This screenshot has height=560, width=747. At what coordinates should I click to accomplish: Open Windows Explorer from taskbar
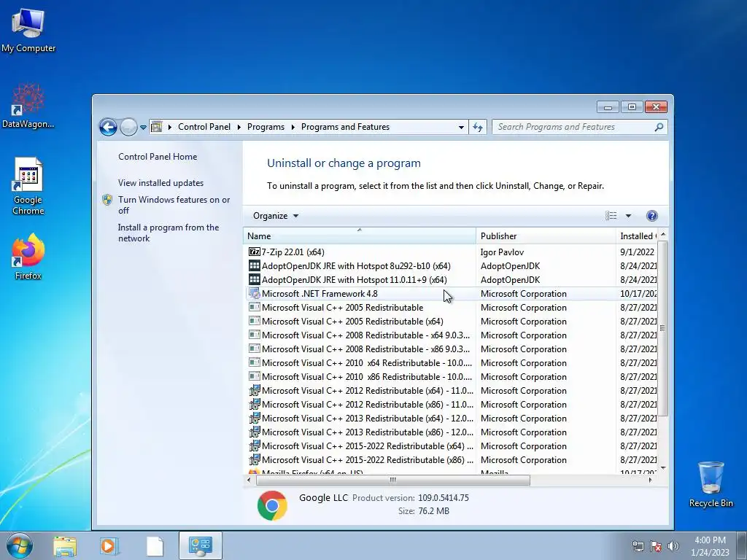65,546
